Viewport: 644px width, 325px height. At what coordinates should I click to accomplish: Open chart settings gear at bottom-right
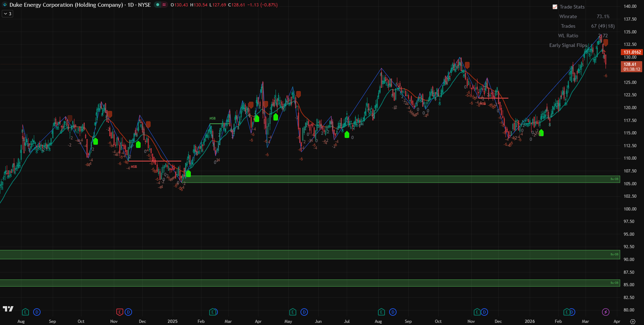(x=633, y=321)
